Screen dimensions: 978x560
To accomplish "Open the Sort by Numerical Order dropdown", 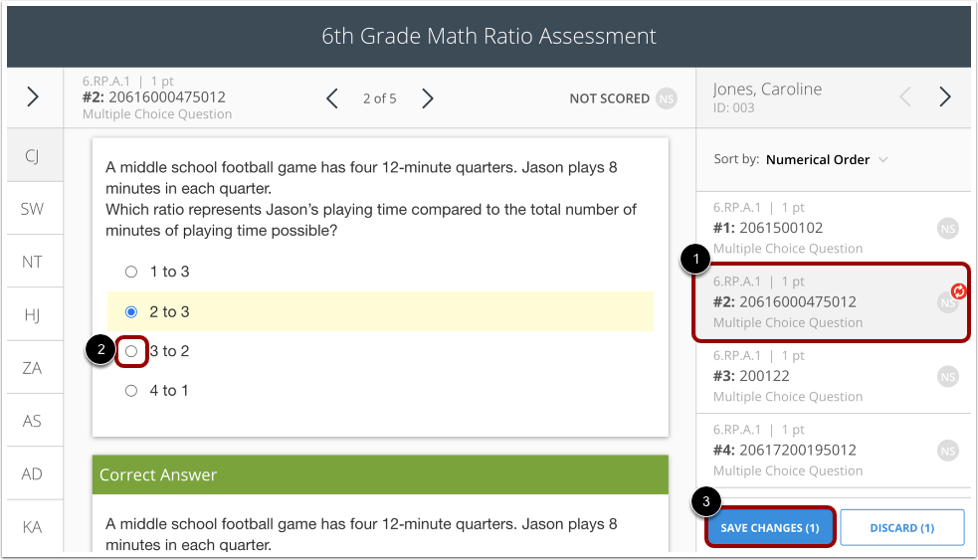I will tap(826, 159).
